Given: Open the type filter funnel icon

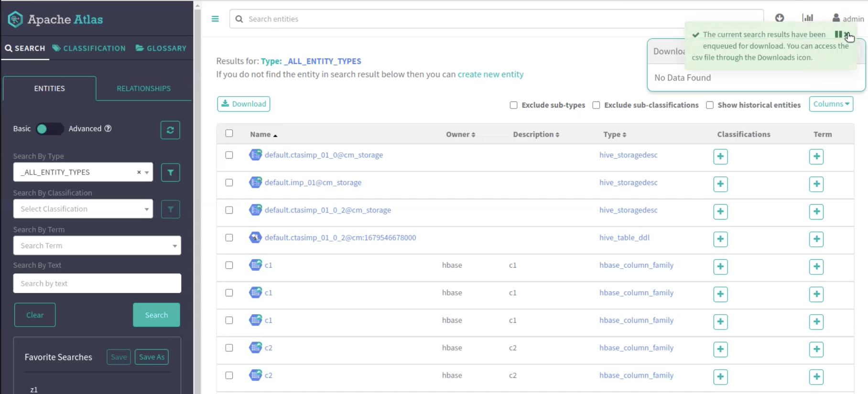Looking at the screenshot, I should [170, 173].
